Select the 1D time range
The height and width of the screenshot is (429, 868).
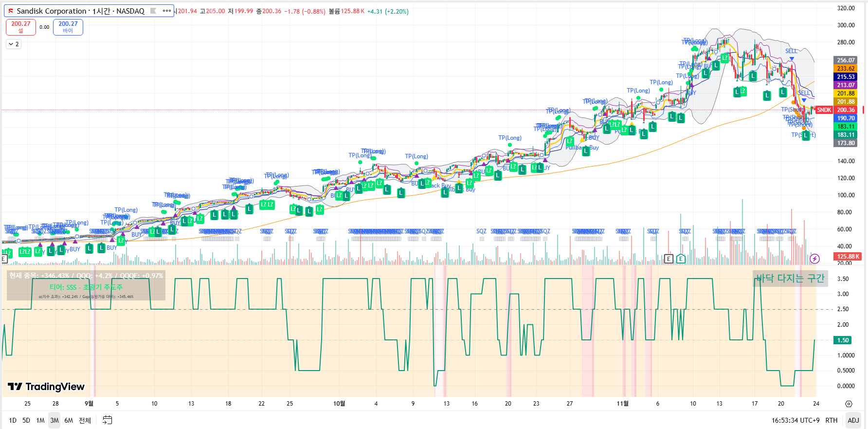pyautogui.click(x=13, y=420)
